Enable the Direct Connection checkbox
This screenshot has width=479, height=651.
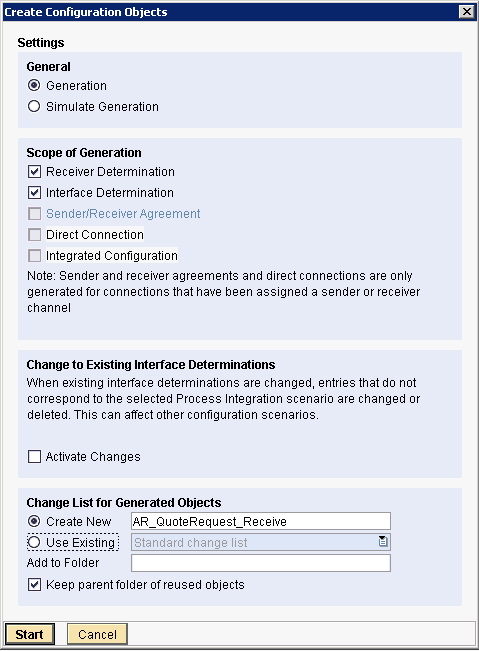coord(34,235)
